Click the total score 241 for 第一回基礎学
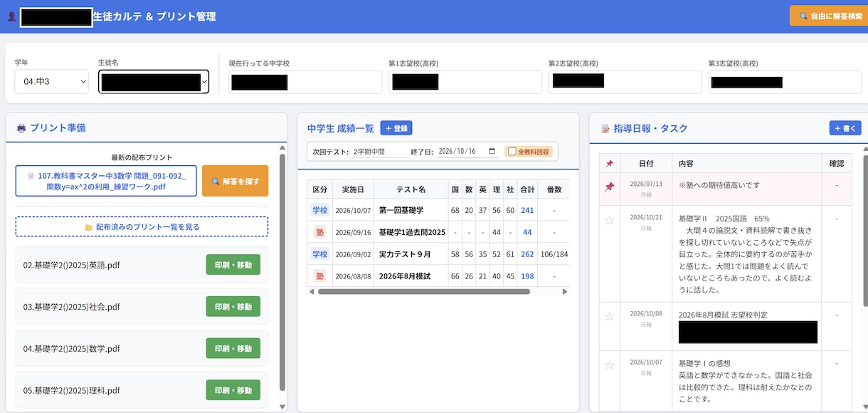This screenshot has width=868, height=413. [527, 210]
